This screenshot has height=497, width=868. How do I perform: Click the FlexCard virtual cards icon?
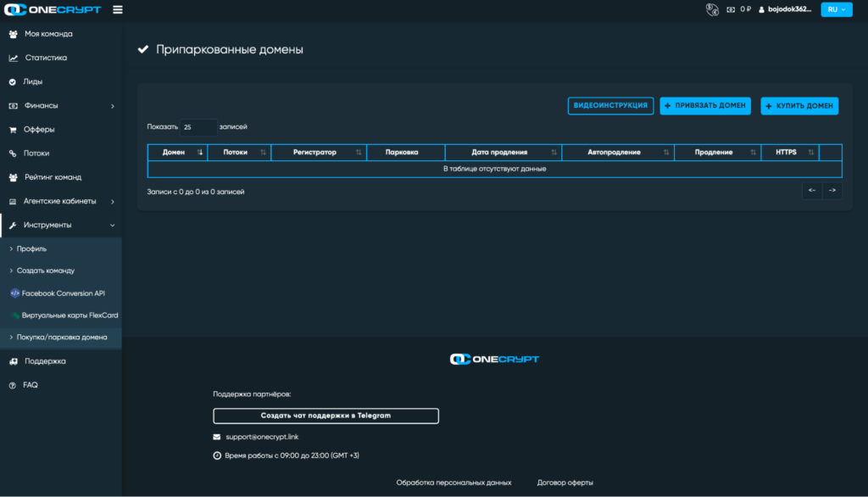point(15,316)
